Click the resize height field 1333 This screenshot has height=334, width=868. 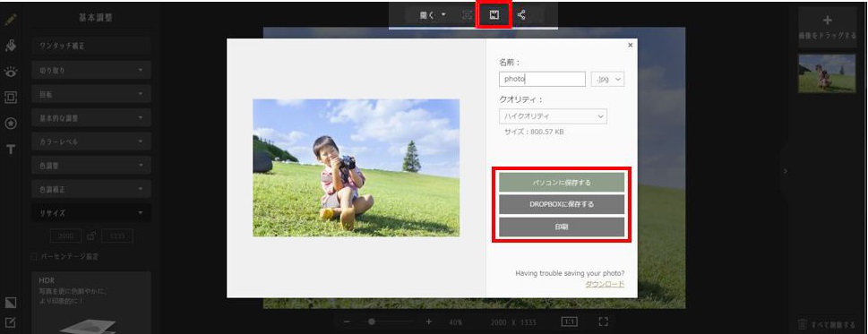(x=116, y=236)
